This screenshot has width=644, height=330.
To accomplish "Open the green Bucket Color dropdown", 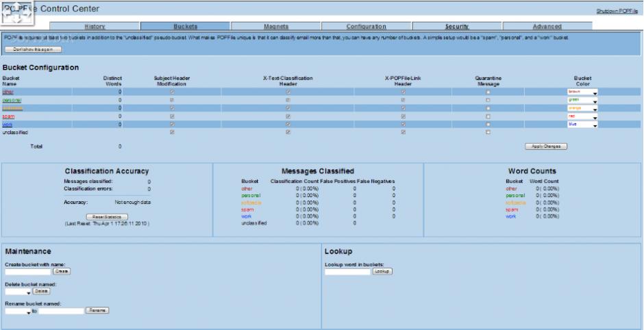I will coord(582,100).
